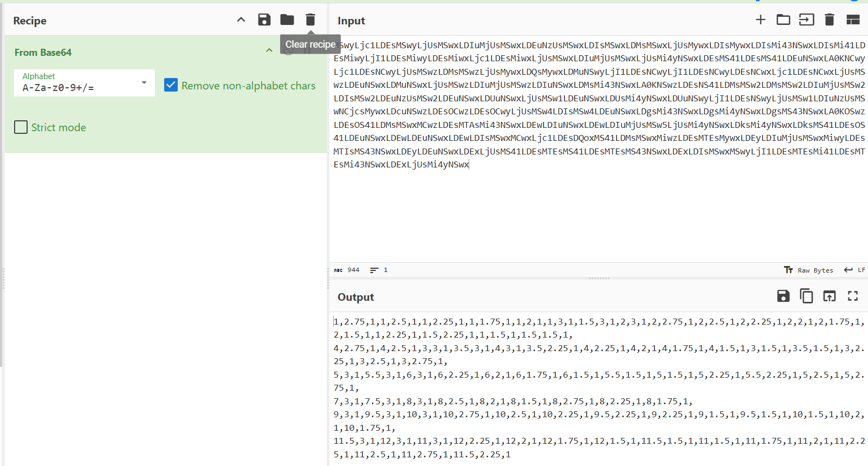Open folder as input
The width and height of the screenshot is (868, 466).
[x=783, y=20]
